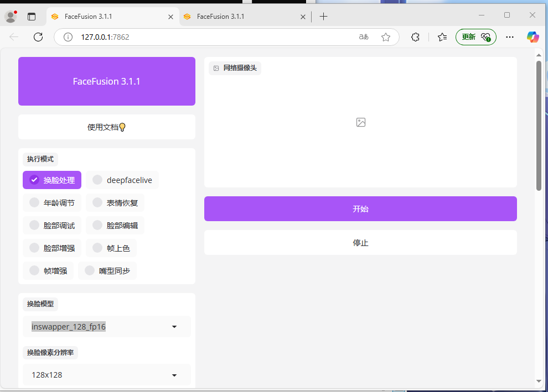Screen dimensions: 548x392
Task: Click the webcam preview area
Action: 360,122
